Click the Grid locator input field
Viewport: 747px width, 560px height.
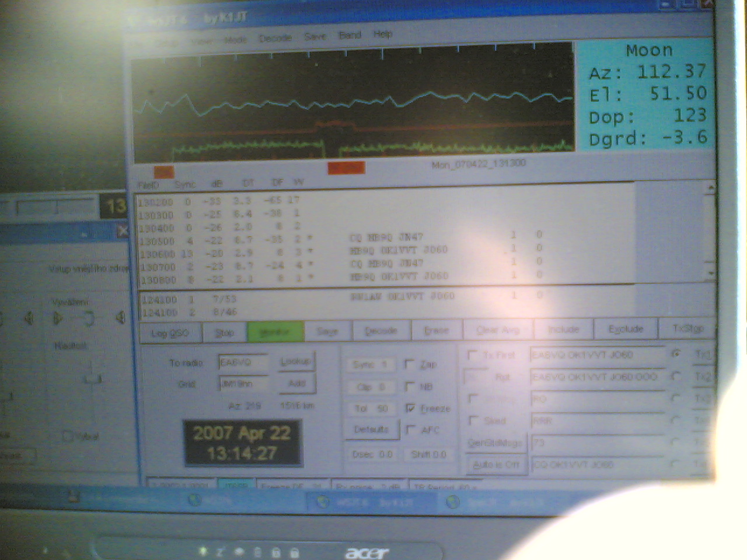243,384
